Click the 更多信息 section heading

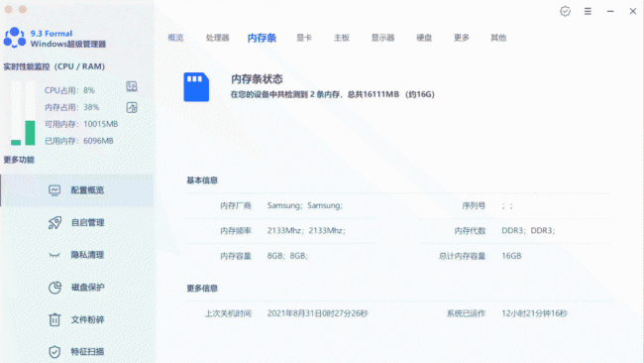tap(202, 289)
